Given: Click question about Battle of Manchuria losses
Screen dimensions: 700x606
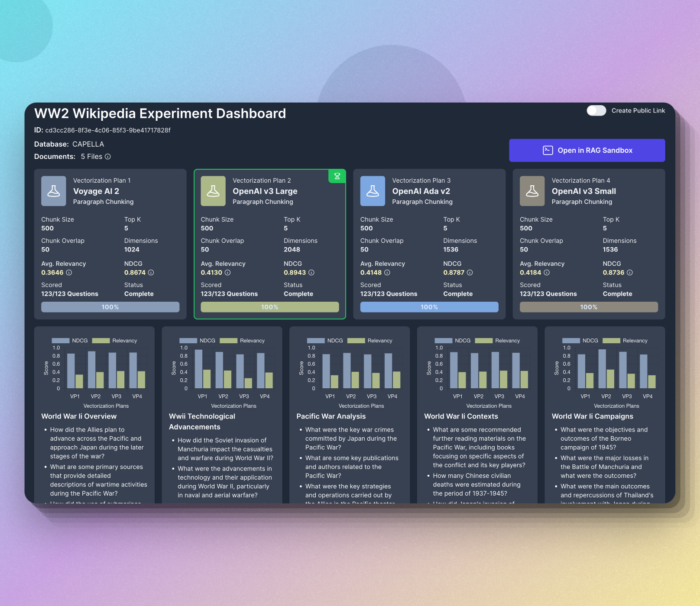Looking at the screenshot, I should tap(604, 467).
